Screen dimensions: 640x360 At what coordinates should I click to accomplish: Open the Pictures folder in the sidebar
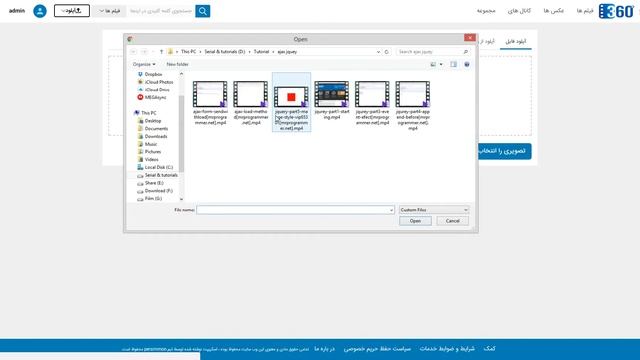153,152
